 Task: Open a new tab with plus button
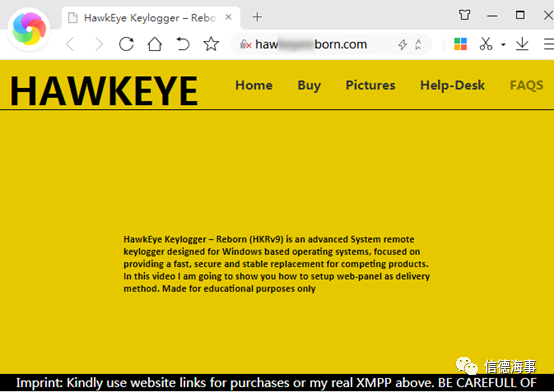coord(257,17)
